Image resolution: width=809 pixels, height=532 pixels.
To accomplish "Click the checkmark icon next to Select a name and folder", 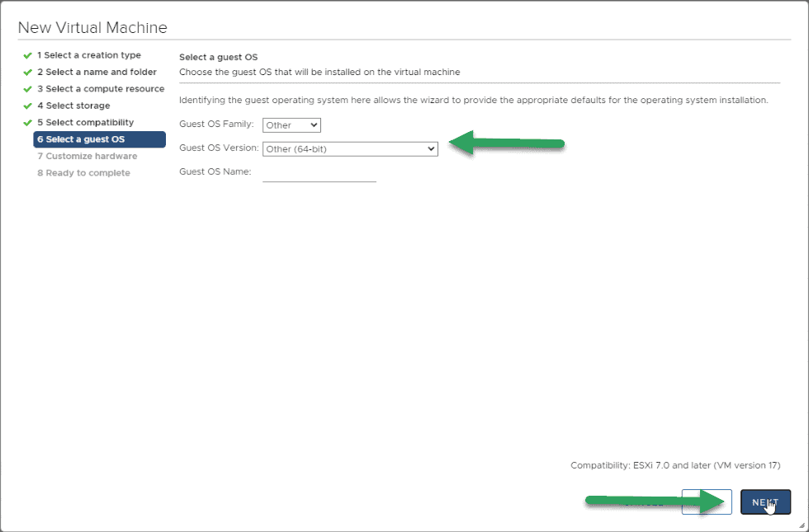I will click(28, 73).
